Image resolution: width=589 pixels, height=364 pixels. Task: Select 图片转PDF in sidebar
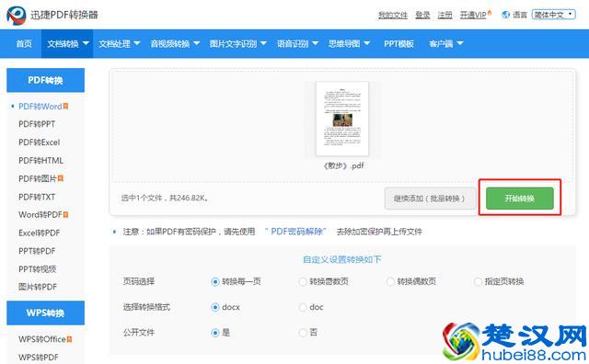click(x=38, y=287)
